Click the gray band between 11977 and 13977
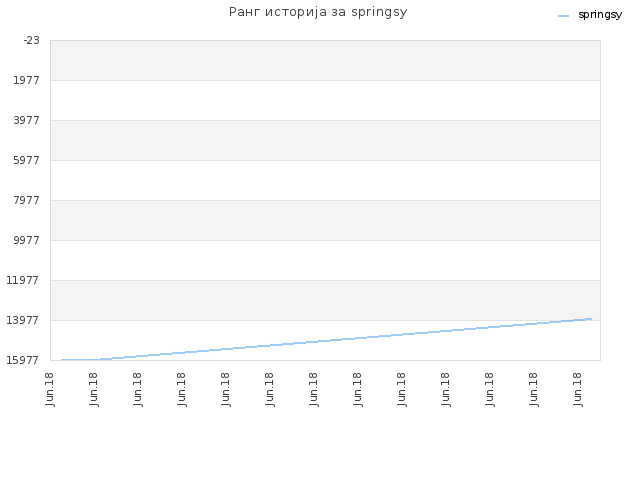The image size is (640, 480). 325,300
